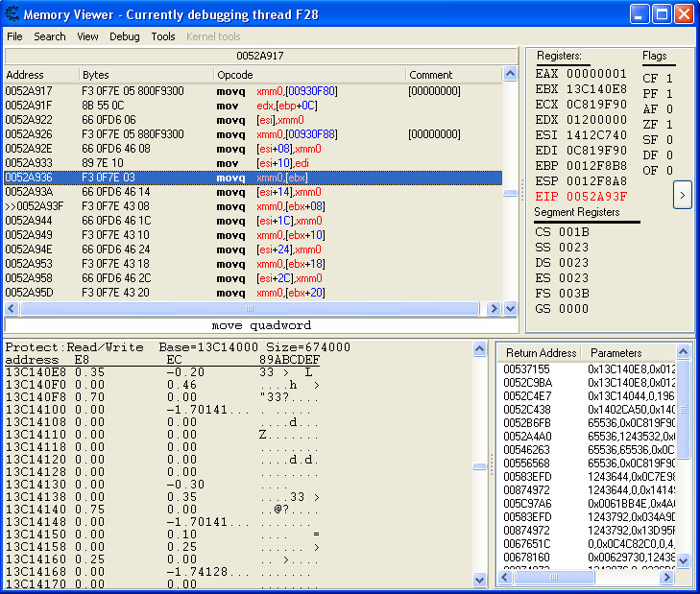Click stack trace scroll down arrow
Image resolution: width=700 pixels, height=594 pixels.
click(x=683, y=560)
